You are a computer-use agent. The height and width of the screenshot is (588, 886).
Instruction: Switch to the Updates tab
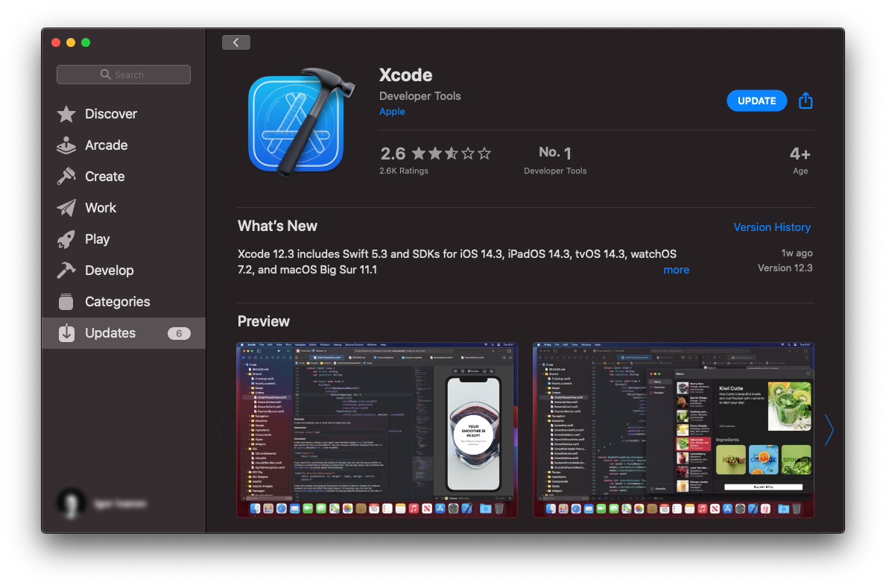[112, 332]
